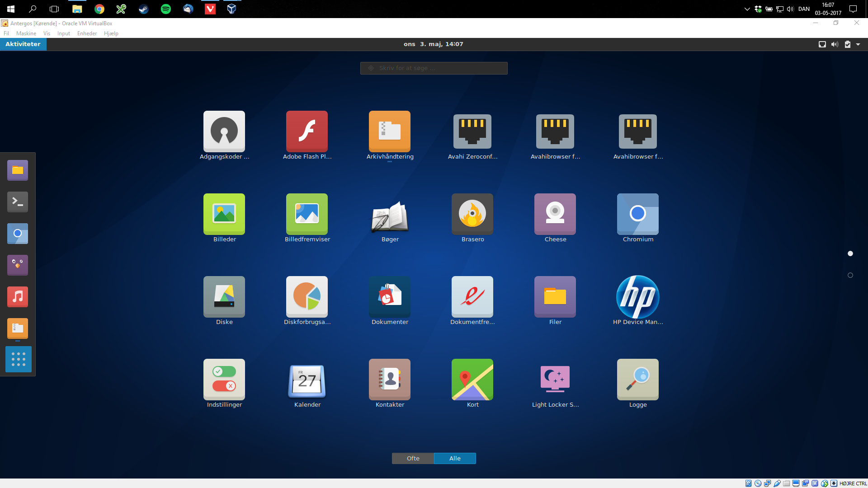
Task: Open Vivaldi from Windows taskbar
Action: point(210,9)
